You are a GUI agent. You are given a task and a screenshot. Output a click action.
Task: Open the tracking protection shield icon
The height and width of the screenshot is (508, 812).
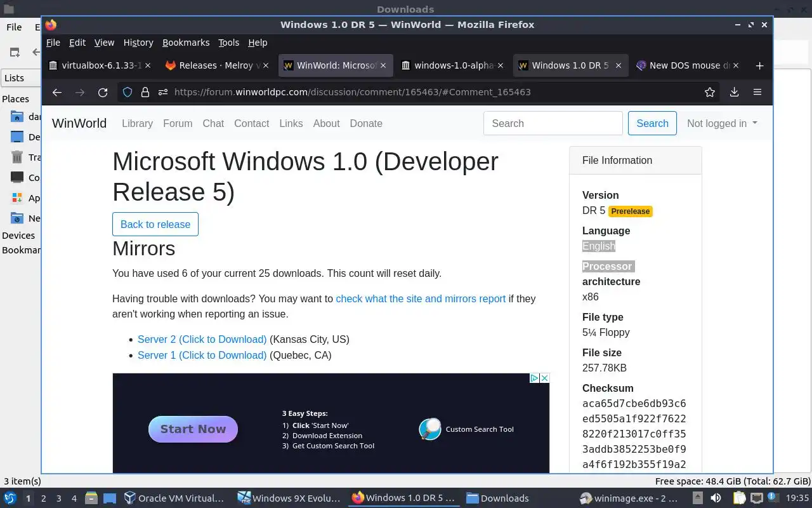click(x=128, y=92)
